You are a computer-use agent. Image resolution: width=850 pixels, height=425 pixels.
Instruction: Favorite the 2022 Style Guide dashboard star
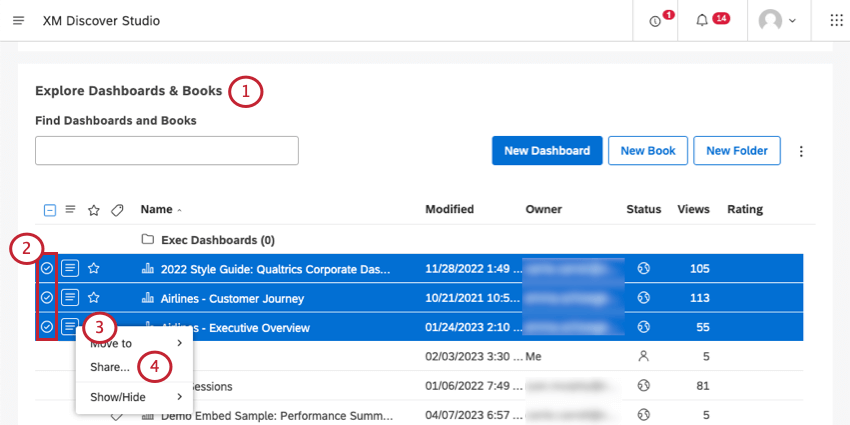pyautogui.click(x=94, y=268)
